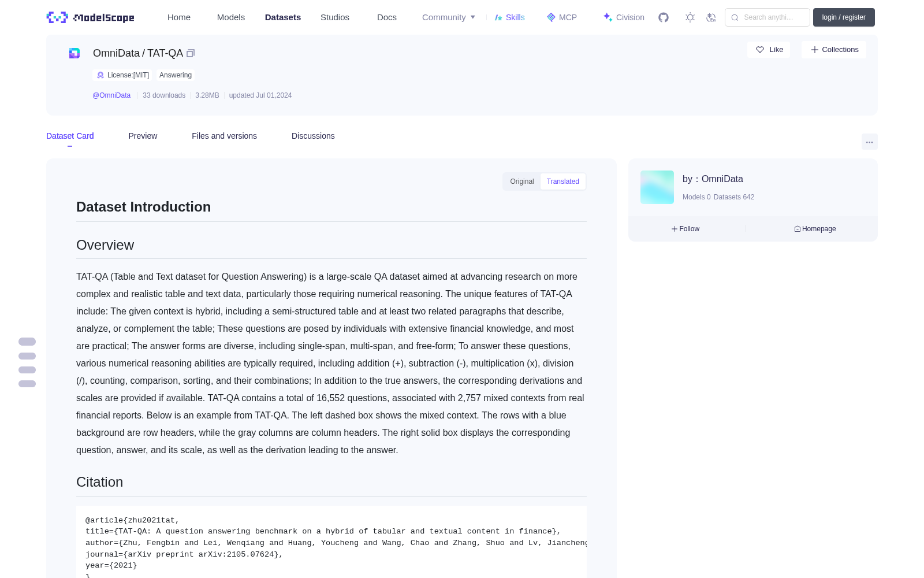Open the @OmniData author link
924x578 pixels.
coord(111,95)
